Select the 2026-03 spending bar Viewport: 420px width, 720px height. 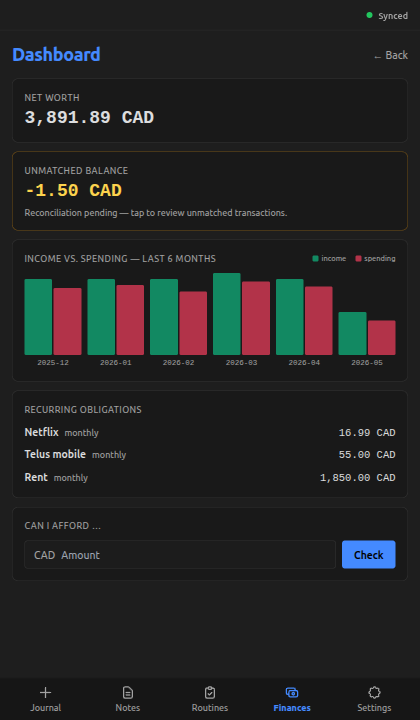coord(256,318)
